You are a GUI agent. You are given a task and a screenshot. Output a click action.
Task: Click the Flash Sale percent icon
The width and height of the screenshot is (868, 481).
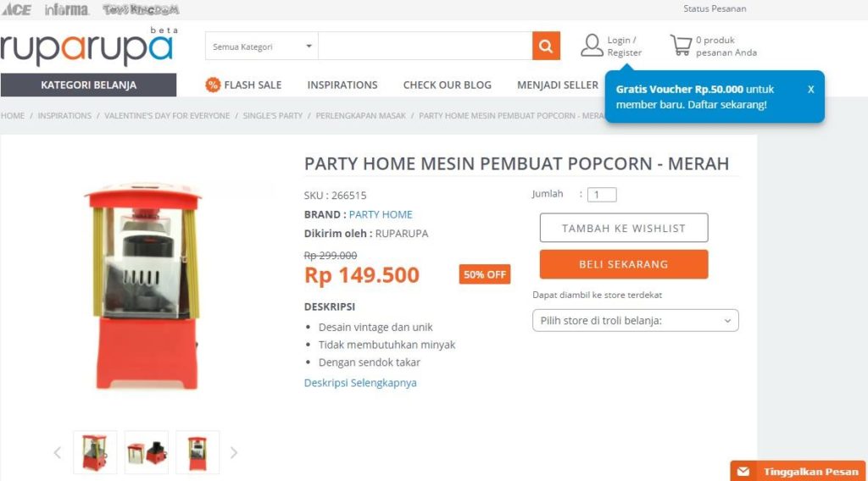point(213,85)
